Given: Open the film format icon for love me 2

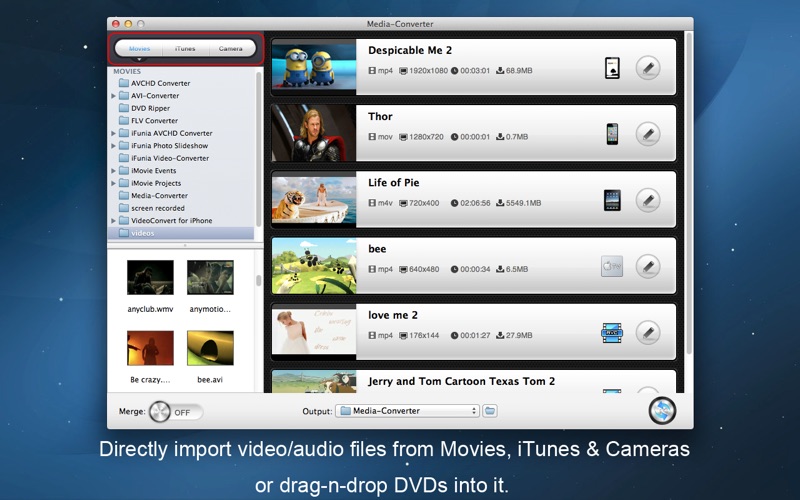Looking at the screenshot, I should pos(612,333).
